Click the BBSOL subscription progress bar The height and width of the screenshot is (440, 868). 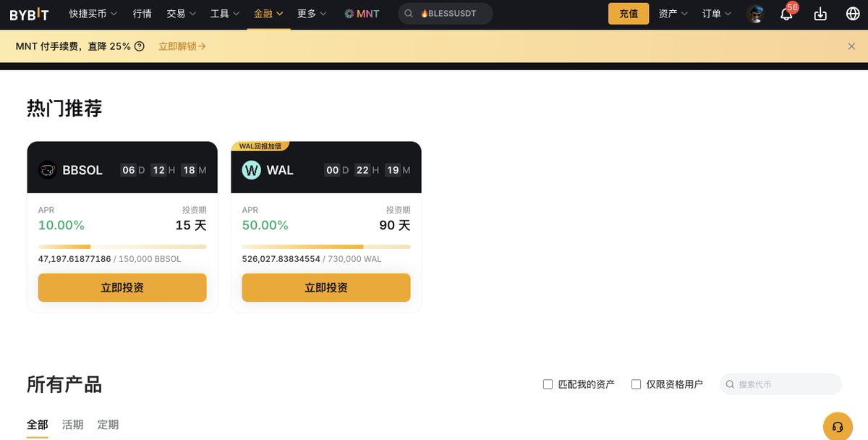pos(122,247)
